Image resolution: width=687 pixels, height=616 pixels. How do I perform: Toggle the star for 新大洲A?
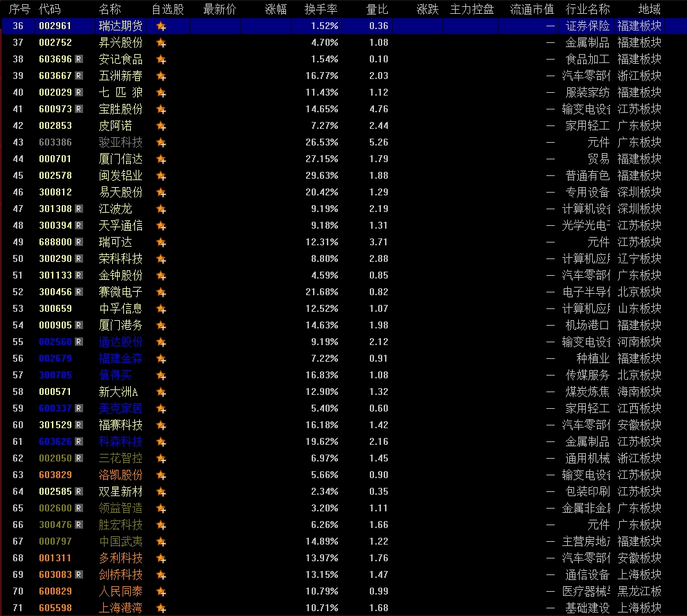pos(161,392)
